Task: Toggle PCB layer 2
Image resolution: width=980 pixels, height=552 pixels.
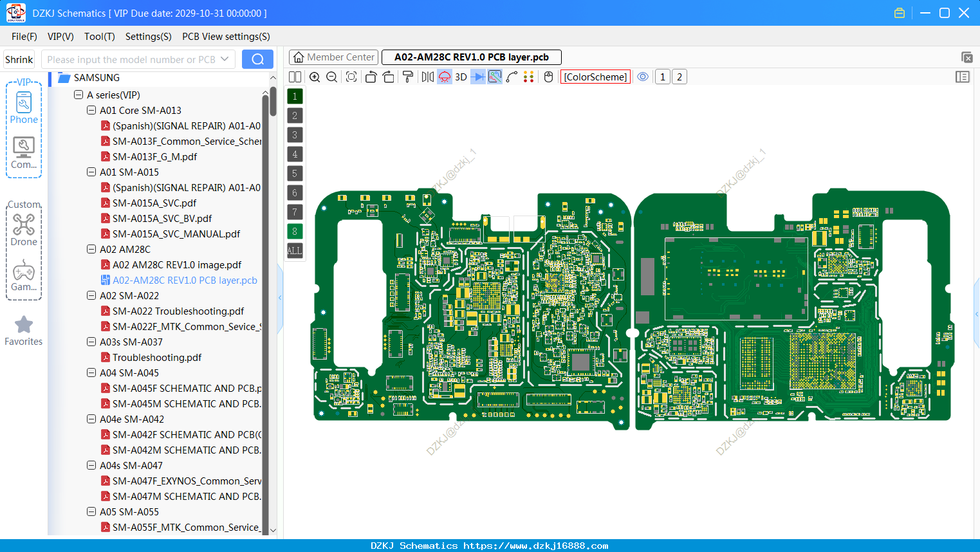Action: click(x=295, y=116)
